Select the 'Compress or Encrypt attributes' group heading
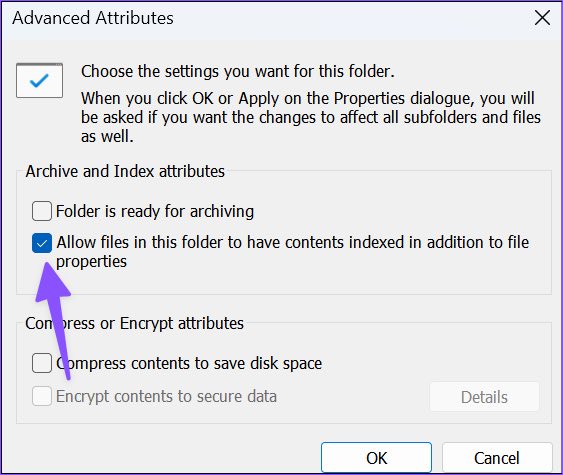 tap(134, 323)
